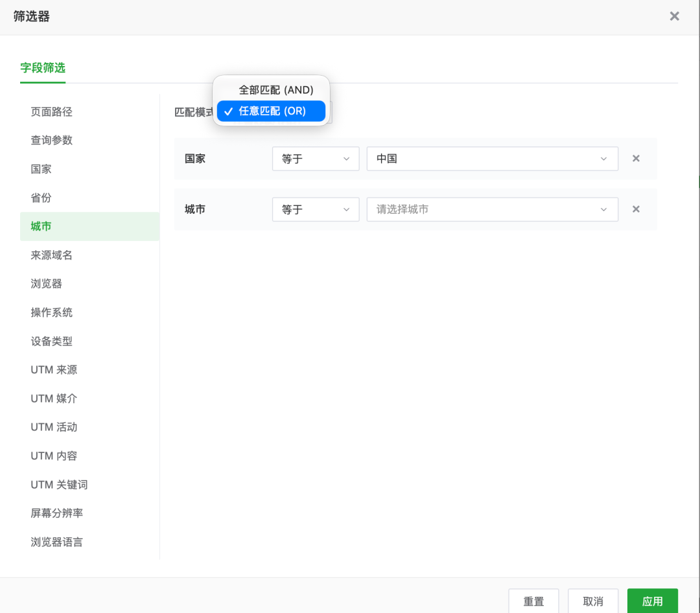The width and height of the screenshot is (700, 613).
Task: Choose UTM 关键词 in the field list
Action: pyautogui.click(x=89, y=485)
